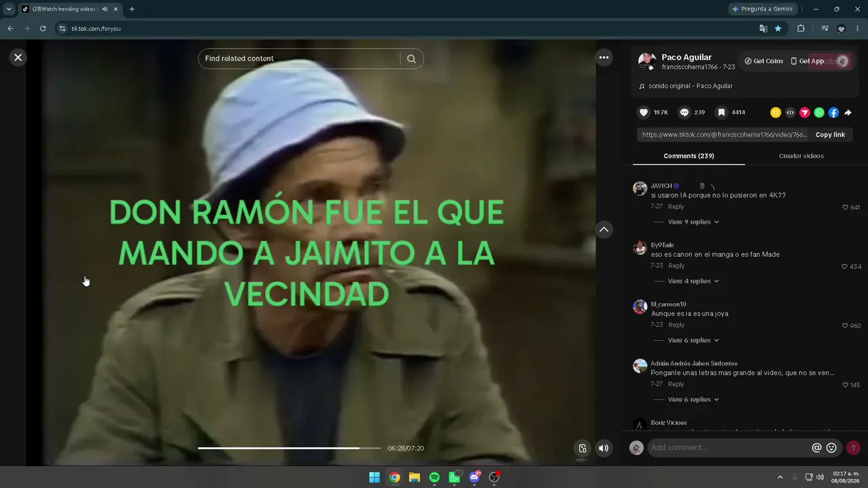Open Chrome three-dot menu
The width and height of the screenshot is (868, 488).
click(858, 28)
